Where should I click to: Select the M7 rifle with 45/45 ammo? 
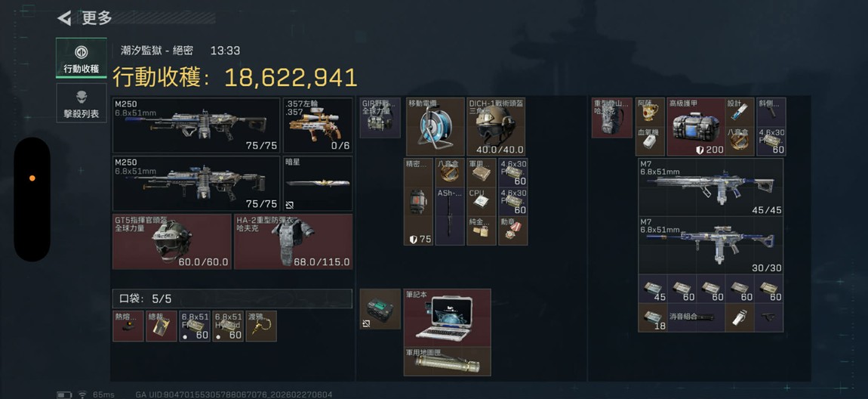(x=711, y=187)
